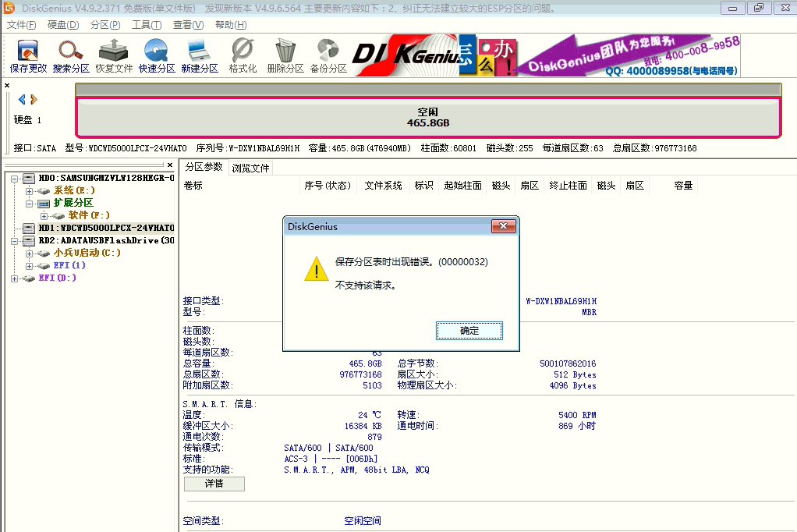Expand the 系统(E:) partition node
797x532 pixels.
pyautogui.click(x=31, y=190)
